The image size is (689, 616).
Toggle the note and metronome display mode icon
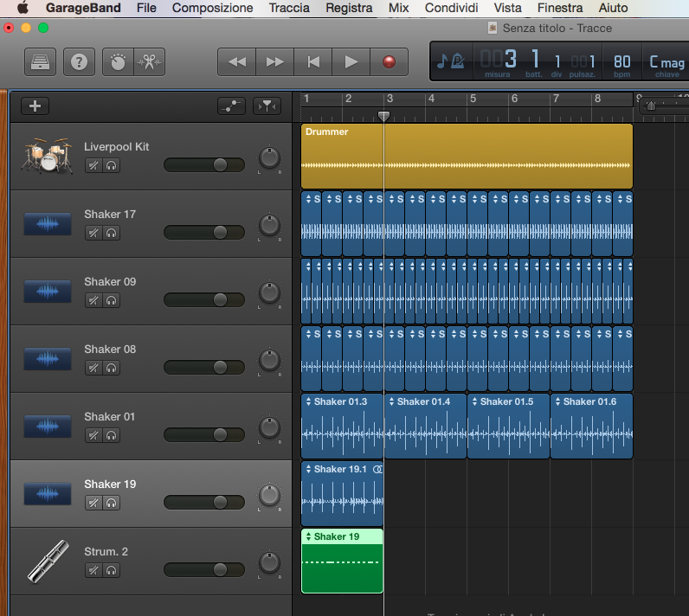451,61
